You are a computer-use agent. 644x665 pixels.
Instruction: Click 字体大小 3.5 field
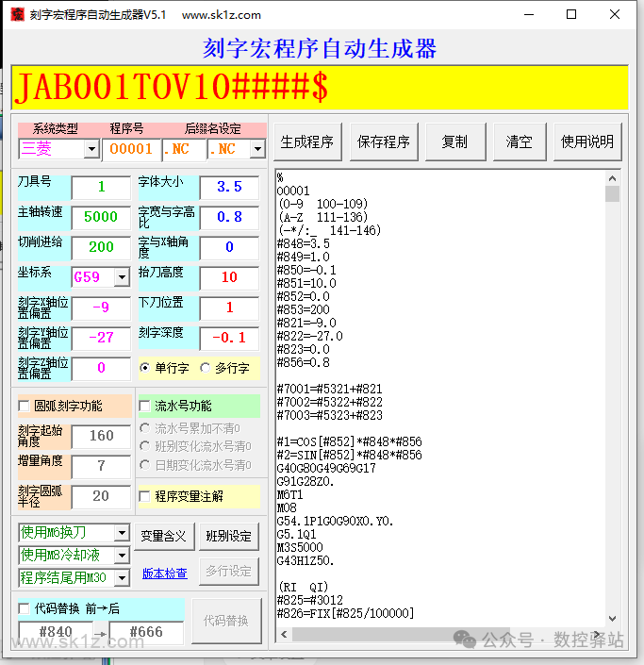(x=229, y=187)
